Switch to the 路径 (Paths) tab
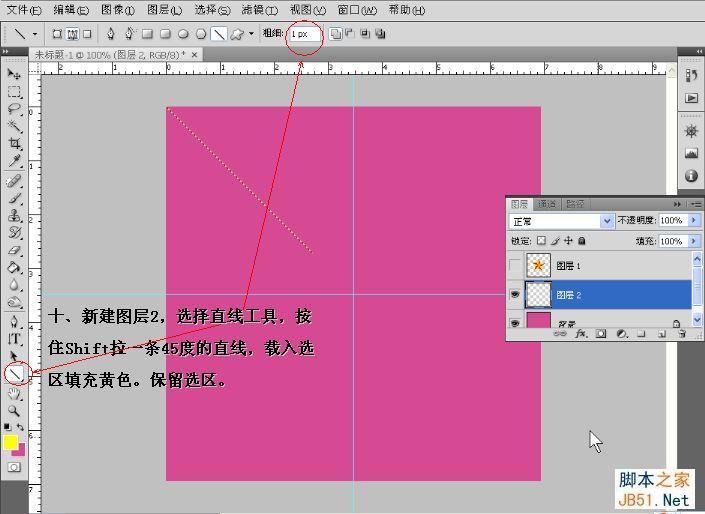 pyautogui.click(x=575, y=204)
